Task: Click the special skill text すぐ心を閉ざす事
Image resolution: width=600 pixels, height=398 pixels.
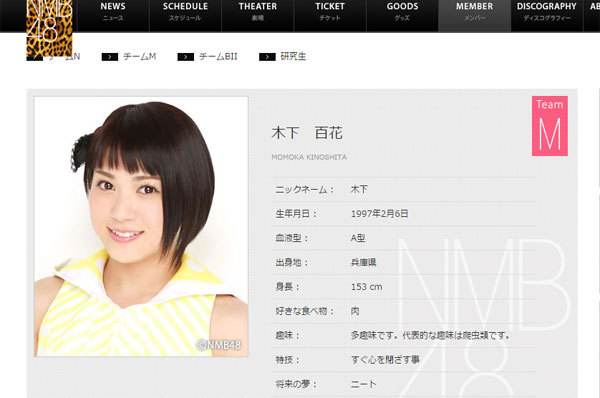Action: coord(385,360)
